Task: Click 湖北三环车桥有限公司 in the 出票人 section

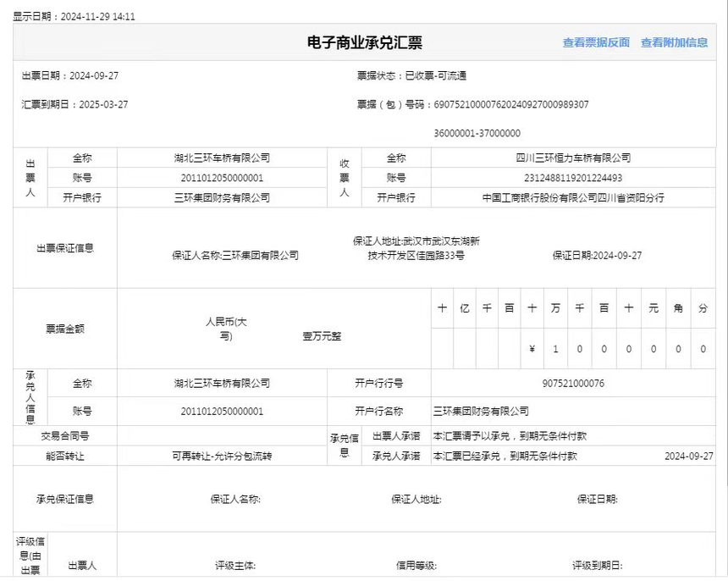Action: pyautogui.click(x=222, y=158)
